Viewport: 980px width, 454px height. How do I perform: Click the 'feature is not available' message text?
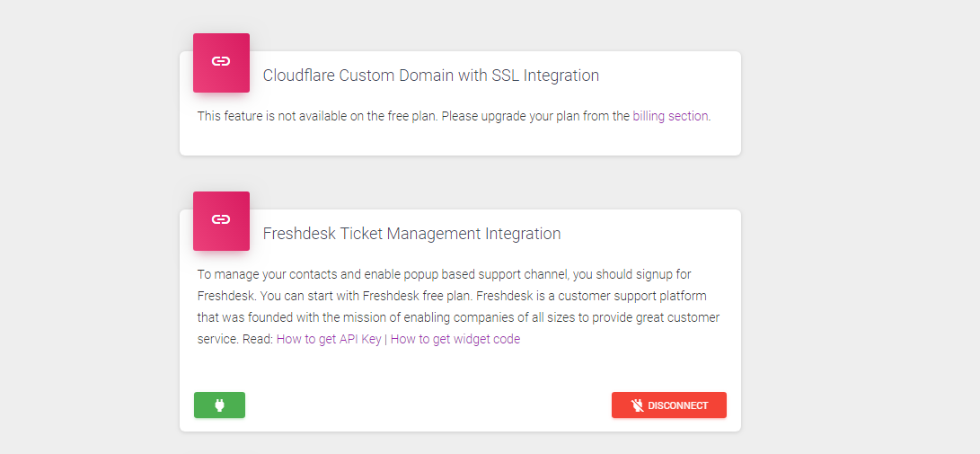click(454, 116)
